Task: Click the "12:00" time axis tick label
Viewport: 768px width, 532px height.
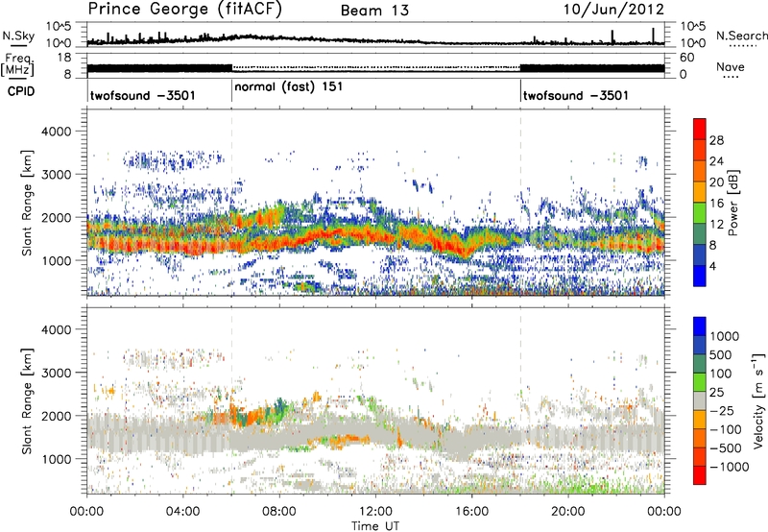Action: 375,512
